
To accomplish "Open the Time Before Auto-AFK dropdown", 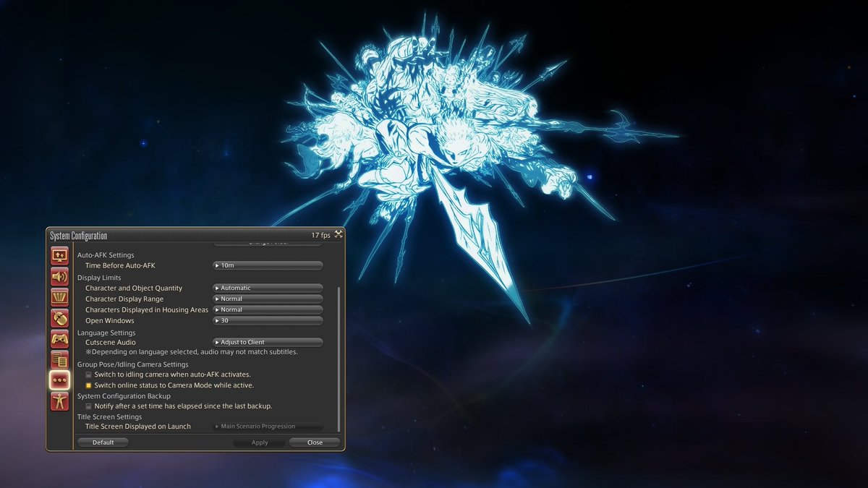I will [x=268, y=266].
